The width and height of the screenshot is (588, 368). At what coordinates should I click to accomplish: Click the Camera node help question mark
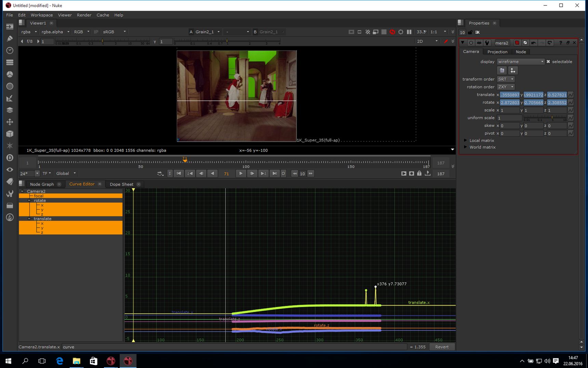pyautogui.click(x=560, y=43)
